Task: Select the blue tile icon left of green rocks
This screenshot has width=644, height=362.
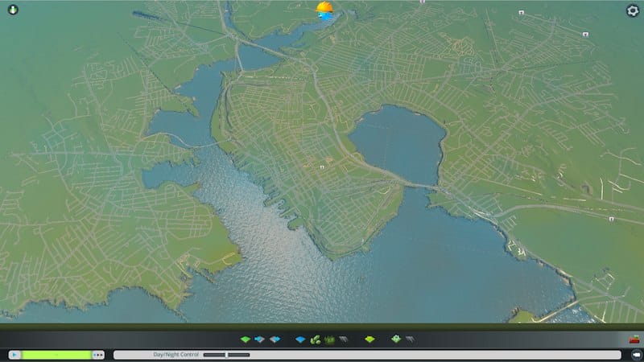Action: 301,339
